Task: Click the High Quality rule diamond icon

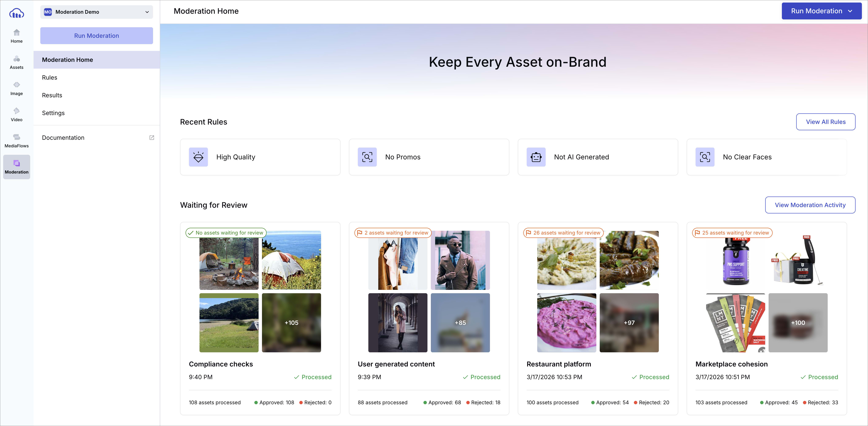Action: [198, 157]
